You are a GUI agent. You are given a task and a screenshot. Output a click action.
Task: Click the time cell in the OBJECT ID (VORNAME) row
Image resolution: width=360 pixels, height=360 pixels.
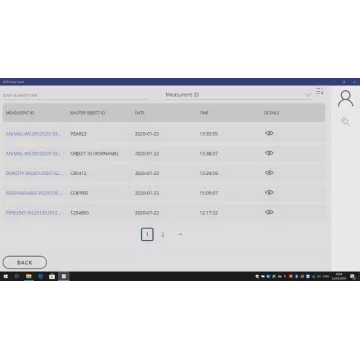click(x=209, y=154)
